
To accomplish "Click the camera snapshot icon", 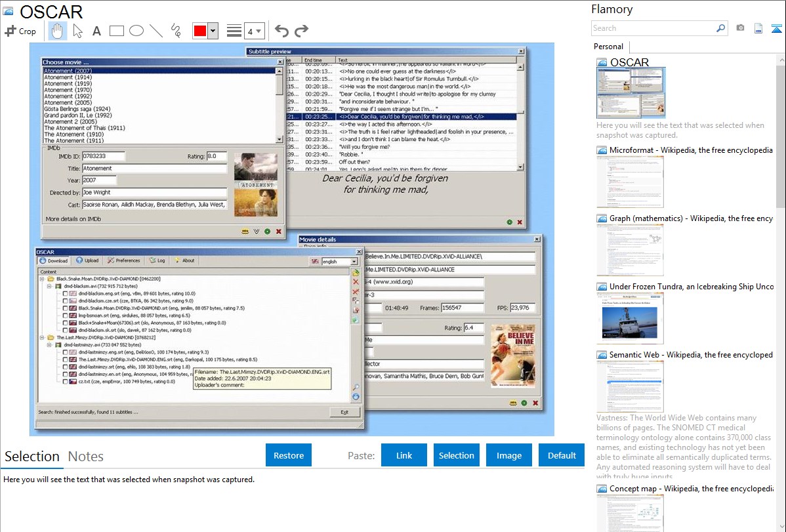I will [740, 28].
